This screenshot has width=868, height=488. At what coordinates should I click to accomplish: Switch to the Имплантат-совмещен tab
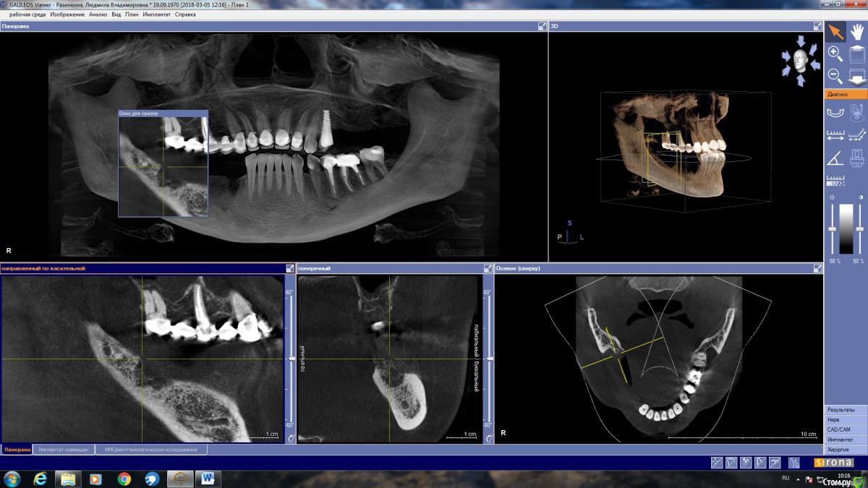[x=64, y=450]
